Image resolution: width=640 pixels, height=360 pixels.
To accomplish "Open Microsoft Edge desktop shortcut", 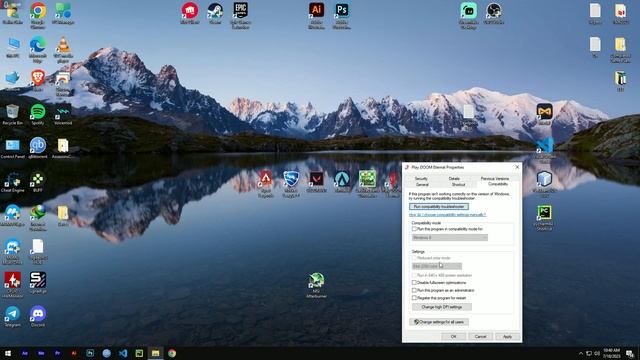I will (x=38, y=49).
